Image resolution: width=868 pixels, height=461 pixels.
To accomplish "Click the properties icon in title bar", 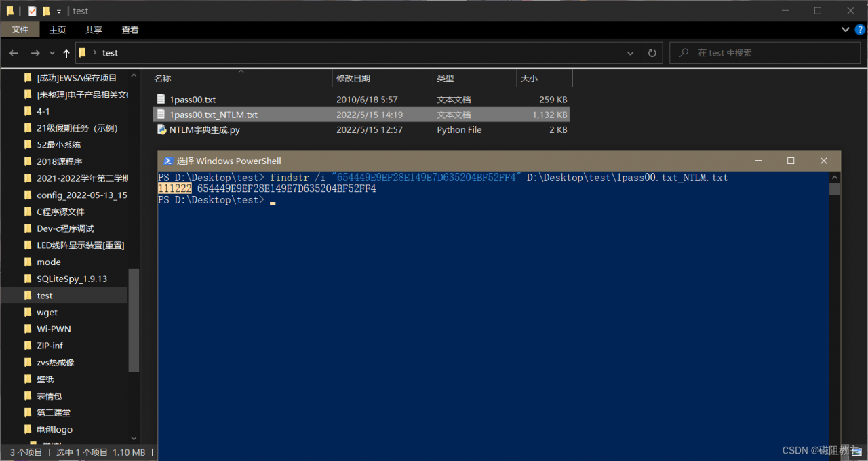I will 33,11.
